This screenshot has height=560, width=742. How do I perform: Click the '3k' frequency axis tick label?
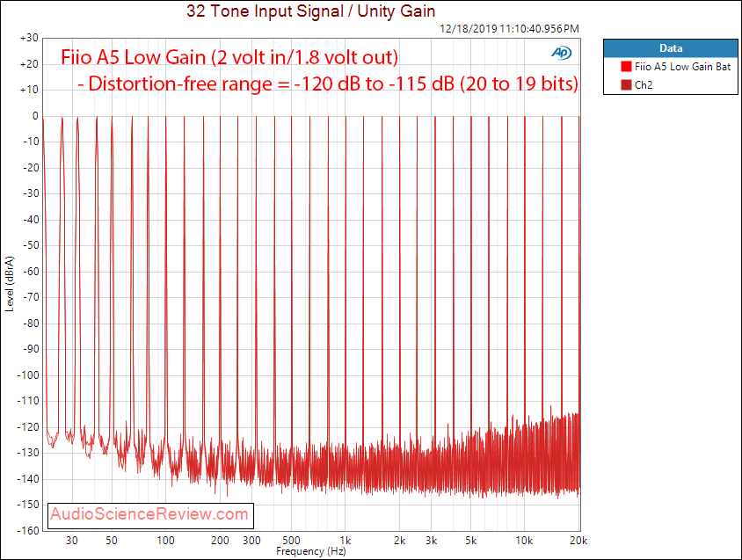(x=432, y=541)
